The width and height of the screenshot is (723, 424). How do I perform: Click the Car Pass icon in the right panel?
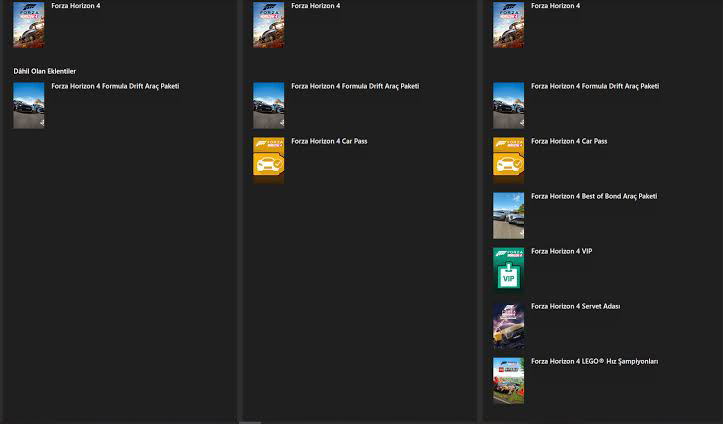point(508,159)
